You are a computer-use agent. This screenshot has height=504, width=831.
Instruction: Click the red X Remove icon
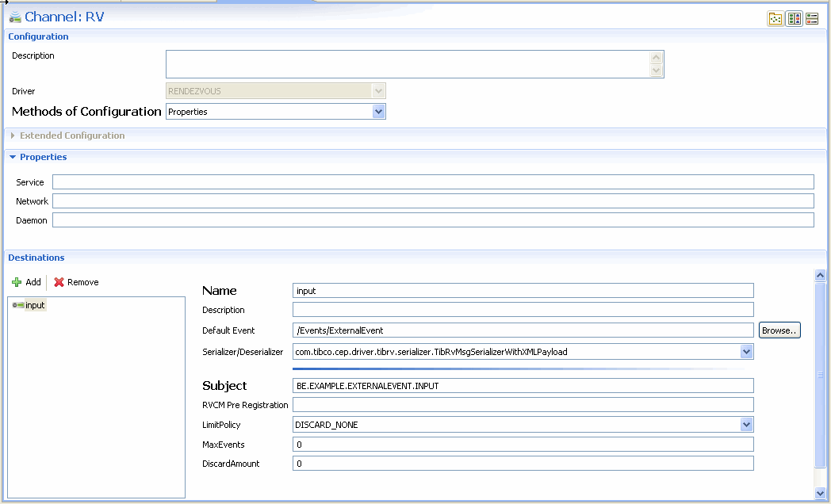(59, 282)
